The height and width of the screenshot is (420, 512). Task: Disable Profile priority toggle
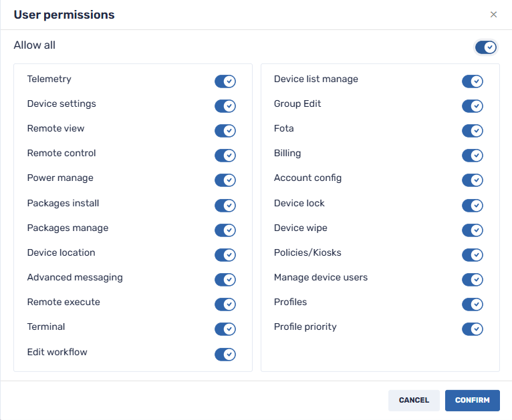tap(473, 329)
